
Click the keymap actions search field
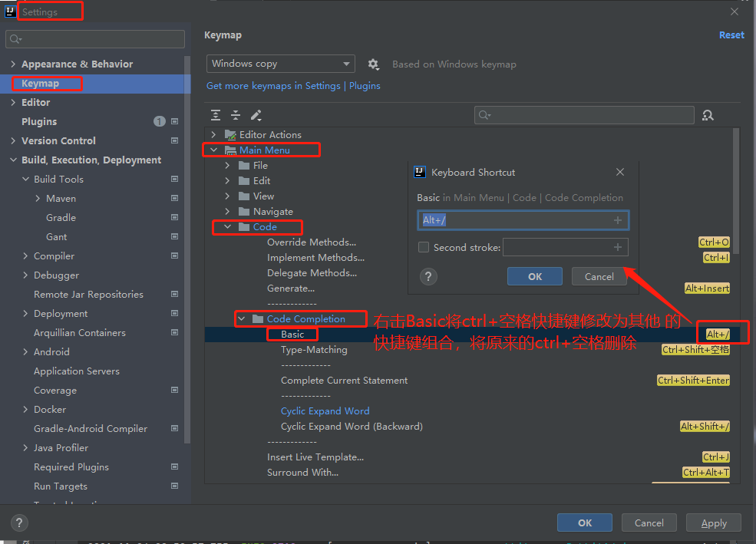coord(584,115)
